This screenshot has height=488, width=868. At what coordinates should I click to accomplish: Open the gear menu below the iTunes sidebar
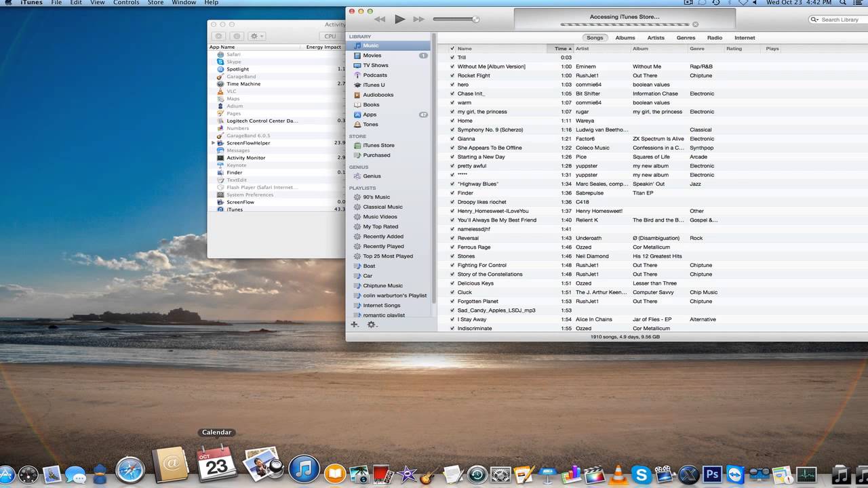[372, 325]
